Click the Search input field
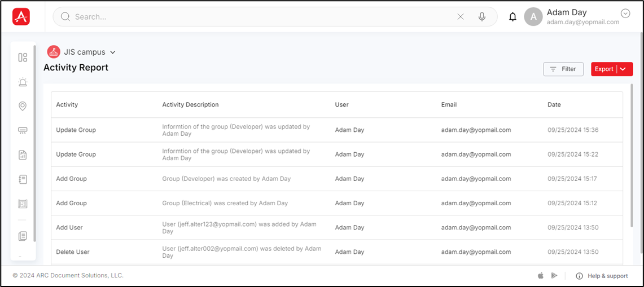644x287 pixels. 260,17
